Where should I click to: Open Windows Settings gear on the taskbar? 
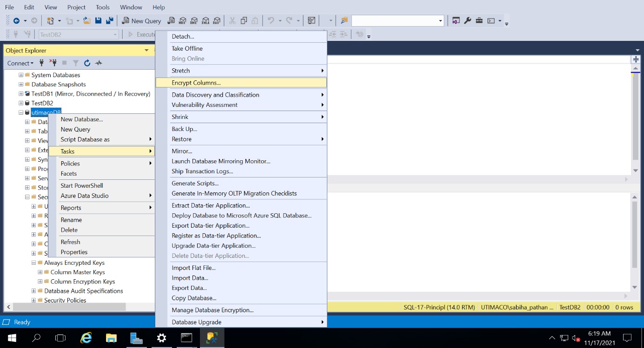coord(161,338)
